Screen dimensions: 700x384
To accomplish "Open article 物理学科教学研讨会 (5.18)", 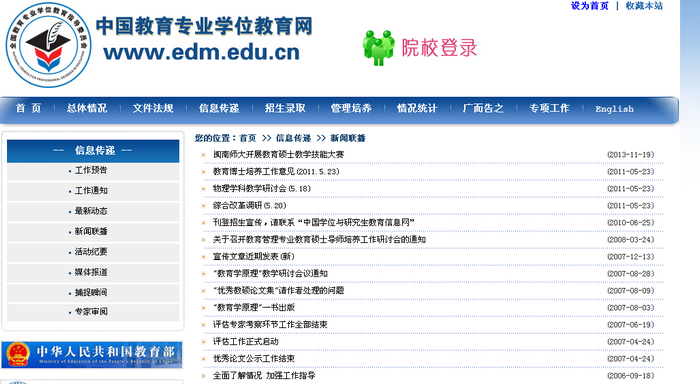I will 262,188.
